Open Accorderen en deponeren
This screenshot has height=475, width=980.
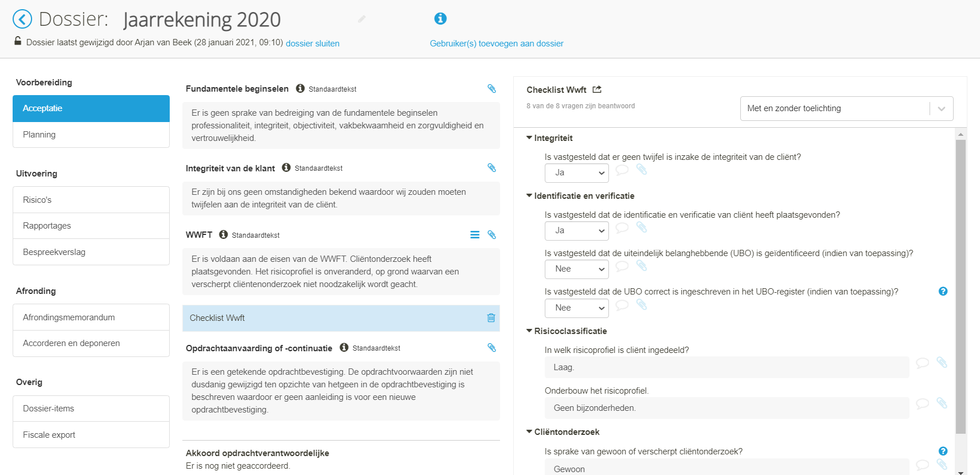point(91,343)
